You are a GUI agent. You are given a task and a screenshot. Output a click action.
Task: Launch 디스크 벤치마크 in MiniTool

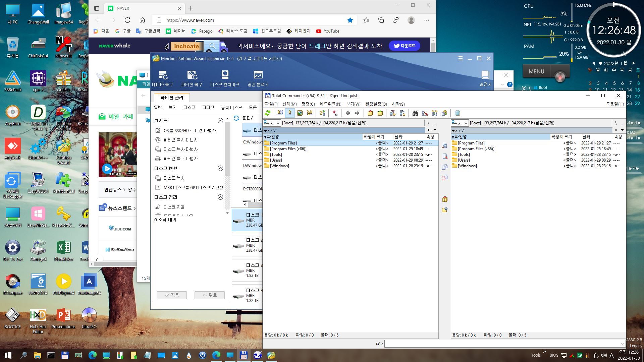pyautogui.click(x=225, y=78)
